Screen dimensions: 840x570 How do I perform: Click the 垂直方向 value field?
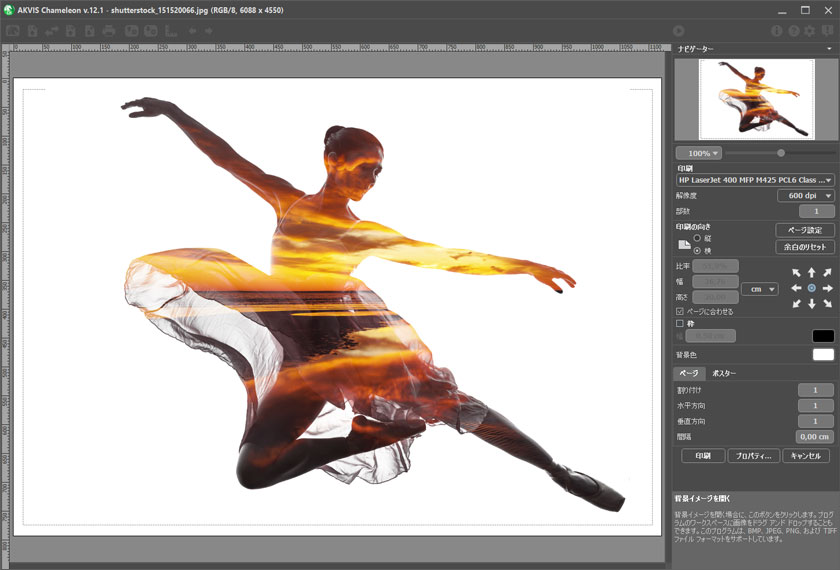815,421
